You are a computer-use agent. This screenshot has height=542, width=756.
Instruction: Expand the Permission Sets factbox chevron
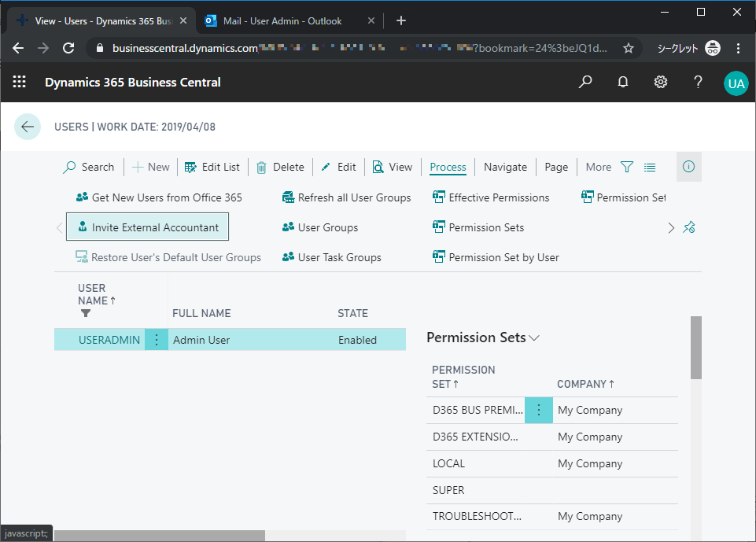click(534, 338)
